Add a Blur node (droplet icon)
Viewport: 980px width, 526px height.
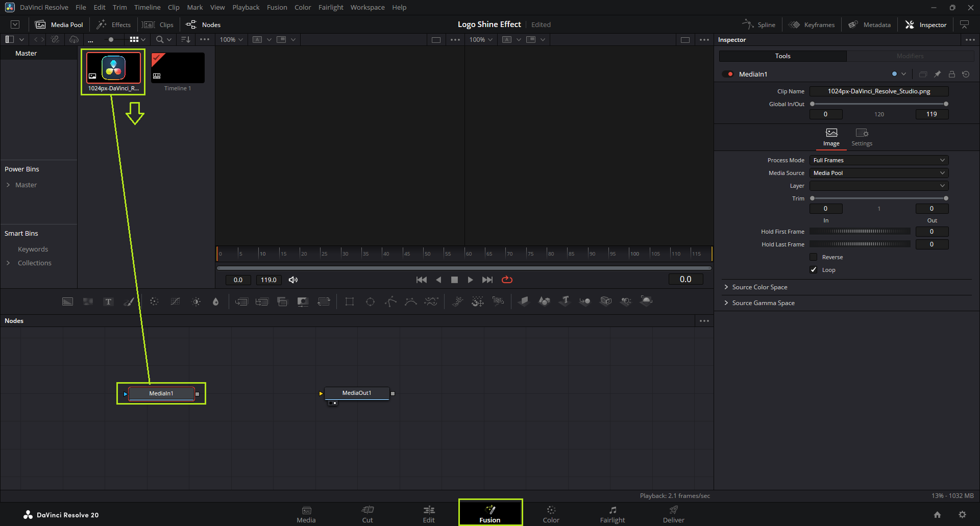click(x=215, y=302)
